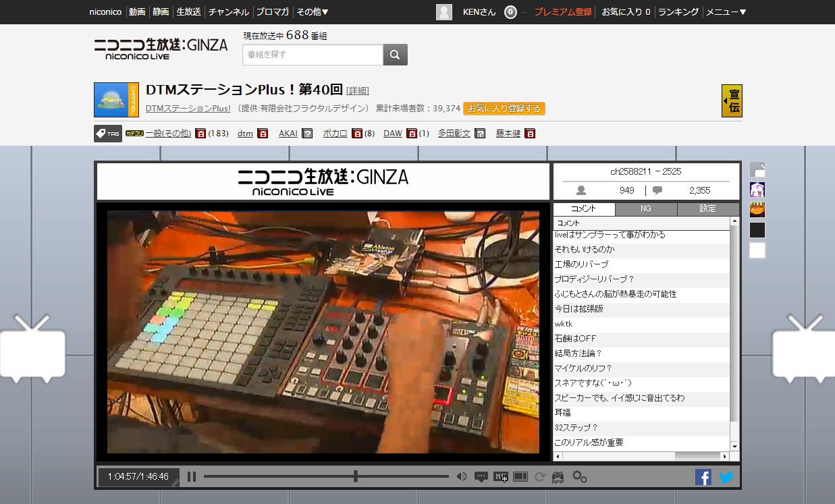Expand the その他▼ dropdown
This screenshot has height=504, width=835.
(x=313, y=11)
